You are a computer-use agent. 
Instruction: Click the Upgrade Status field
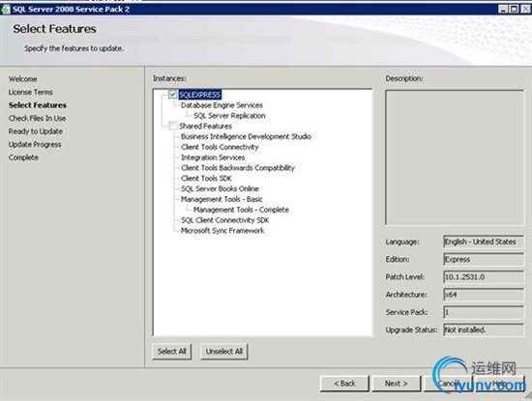tap(484, 329)
